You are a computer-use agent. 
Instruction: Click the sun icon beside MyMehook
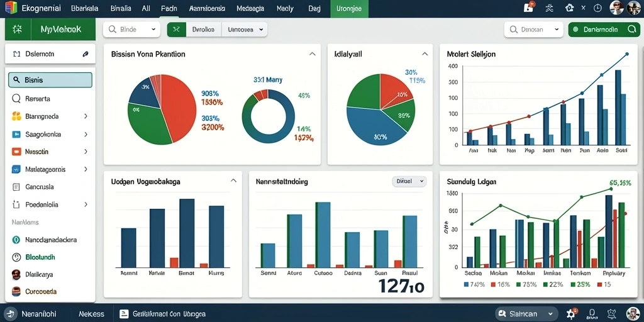pyautogui.click(x=17, y=30)
